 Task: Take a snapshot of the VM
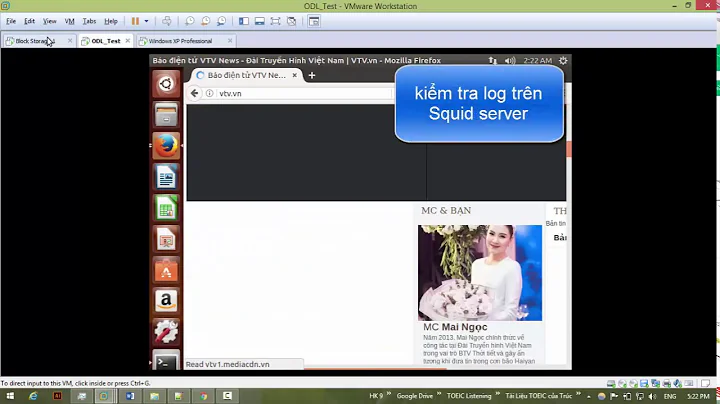coord(190,21)
